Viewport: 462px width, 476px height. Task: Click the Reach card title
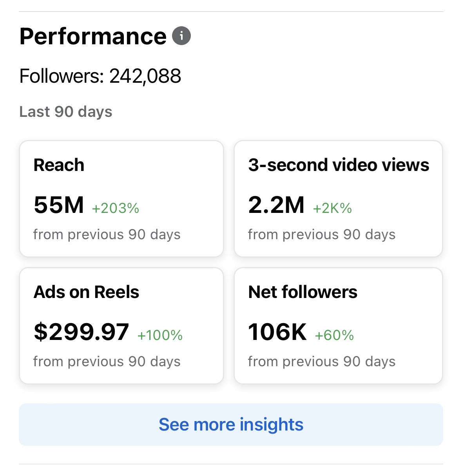coord(59,165)
